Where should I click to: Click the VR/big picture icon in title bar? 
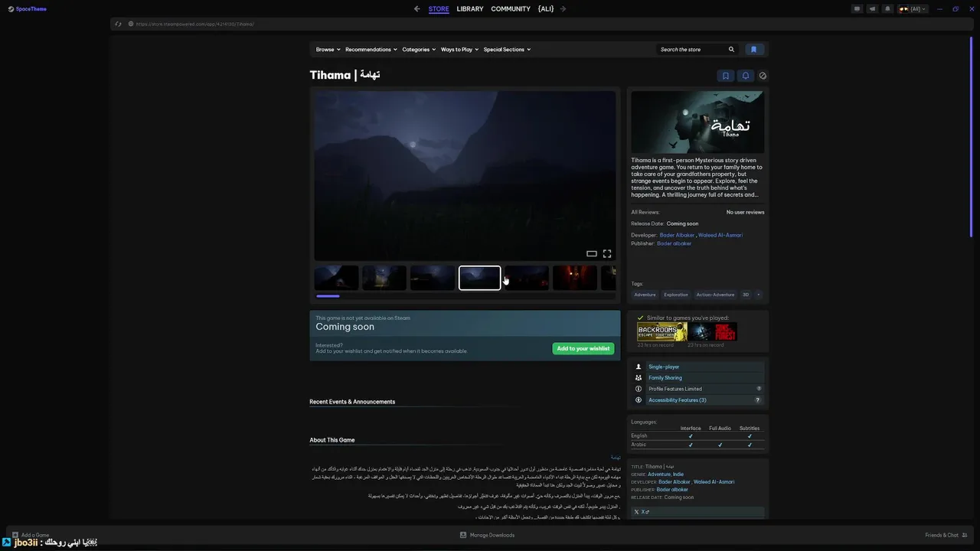click(857, 9)
